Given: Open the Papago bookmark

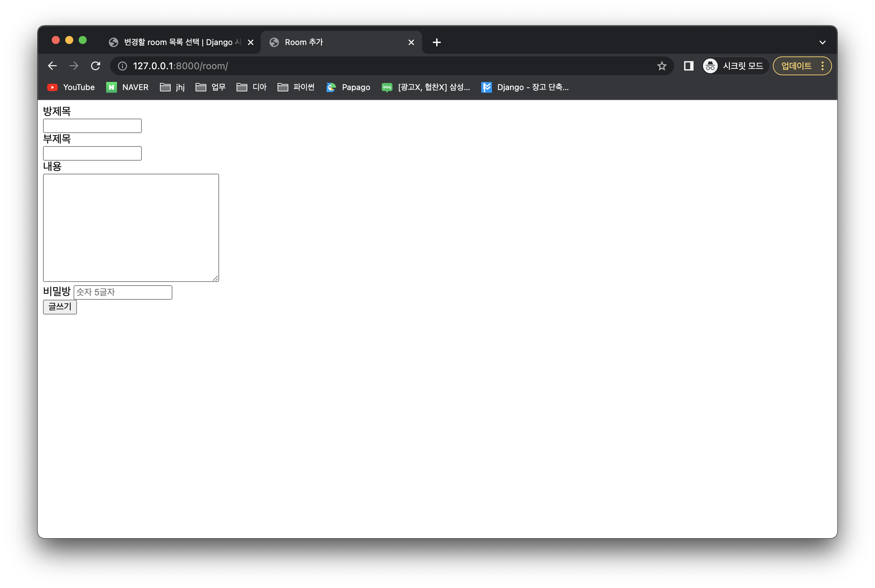Looking at the screenshot, I should tap(348, 87).
